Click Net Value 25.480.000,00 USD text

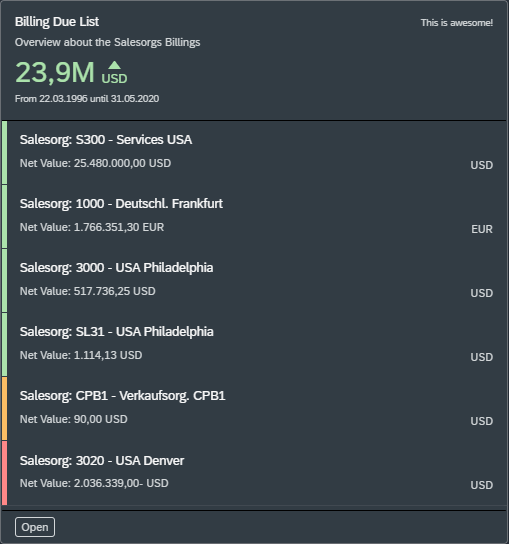95,163
